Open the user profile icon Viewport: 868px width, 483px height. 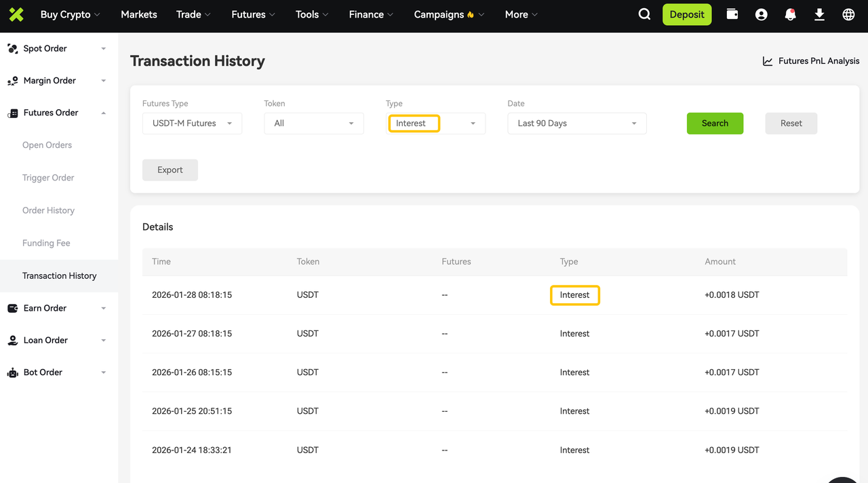pyautogui.click(x=762, y=14)
